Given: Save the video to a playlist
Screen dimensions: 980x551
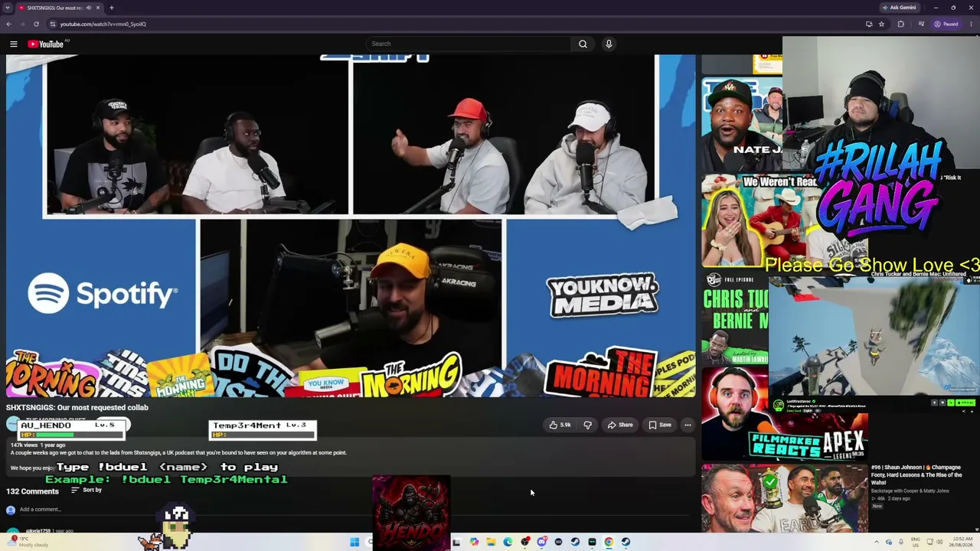Looking at the screenshot, I should tap(660, 425).
